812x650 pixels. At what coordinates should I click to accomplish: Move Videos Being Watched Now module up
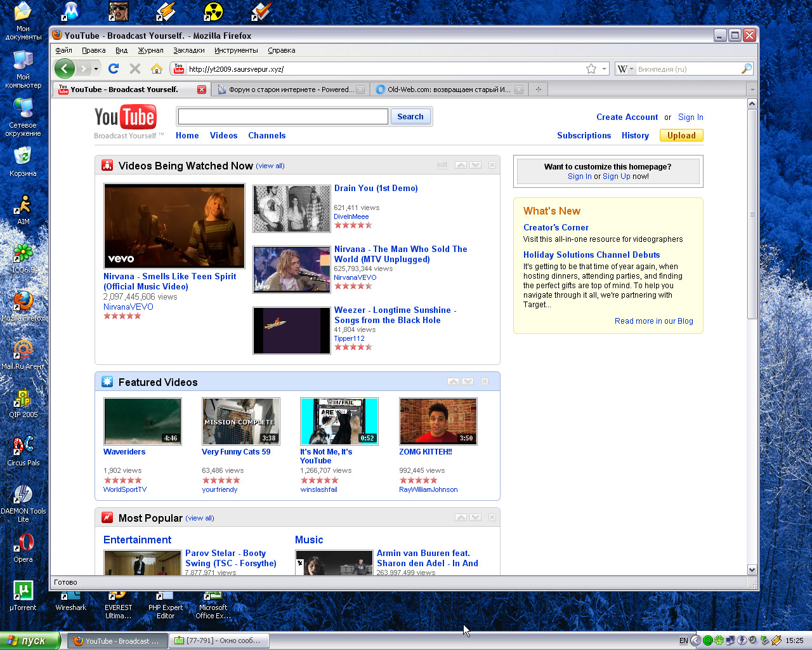click(461, 165)
